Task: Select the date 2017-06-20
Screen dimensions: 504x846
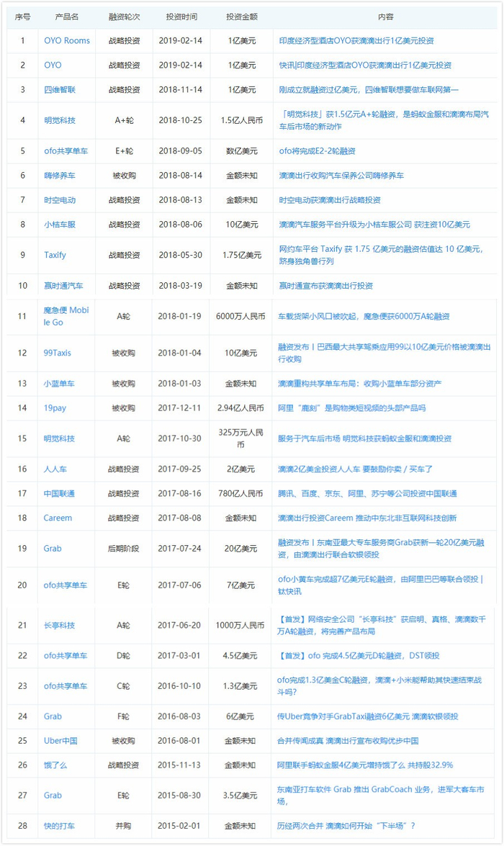Action: pos(179,626)
